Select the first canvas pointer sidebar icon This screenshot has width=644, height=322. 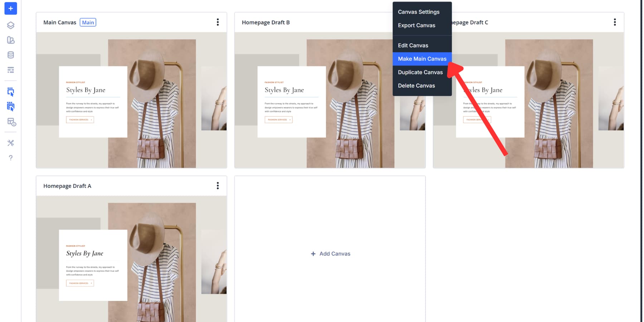11,92
